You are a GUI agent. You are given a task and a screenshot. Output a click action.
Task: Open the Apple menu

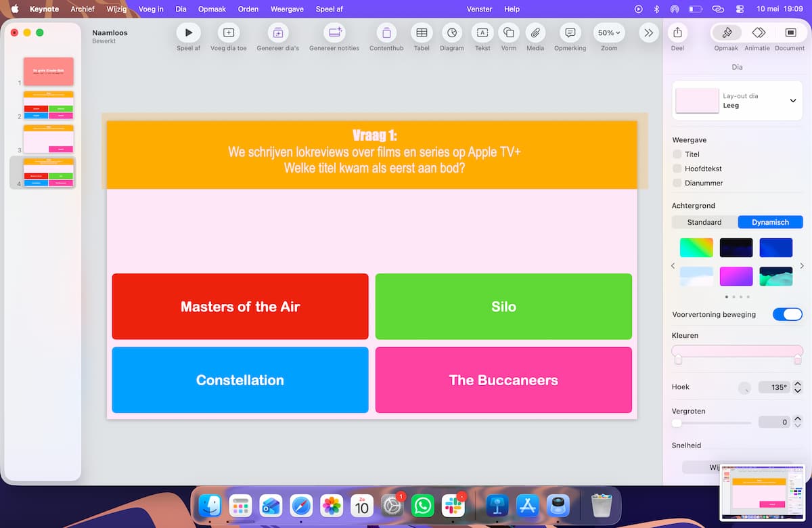(x=14, y=9)
